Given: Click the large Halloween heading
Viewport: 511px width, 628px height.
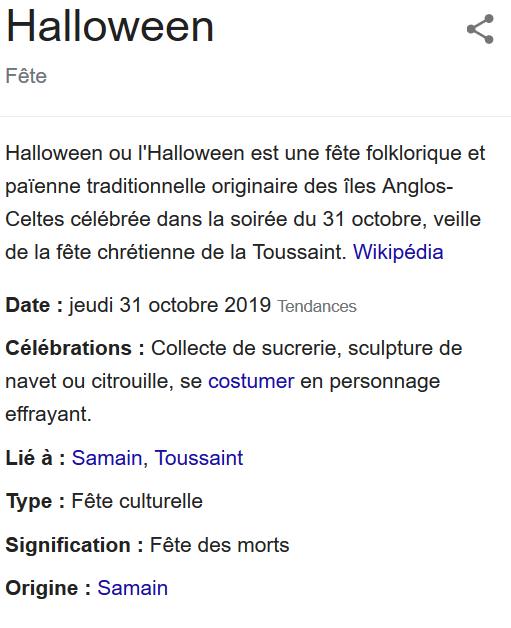Looking at the screenshot, I should tap(110, 26).
